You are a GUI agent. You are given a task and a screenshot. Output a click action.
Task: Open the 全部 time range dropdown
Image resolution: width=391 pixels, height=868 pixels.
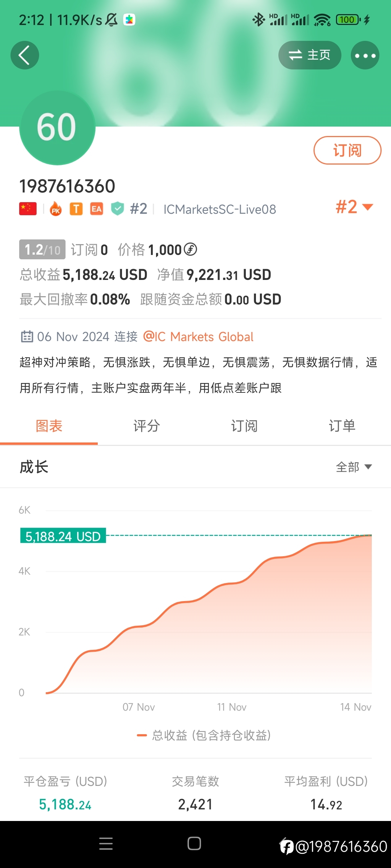(354, 467)
